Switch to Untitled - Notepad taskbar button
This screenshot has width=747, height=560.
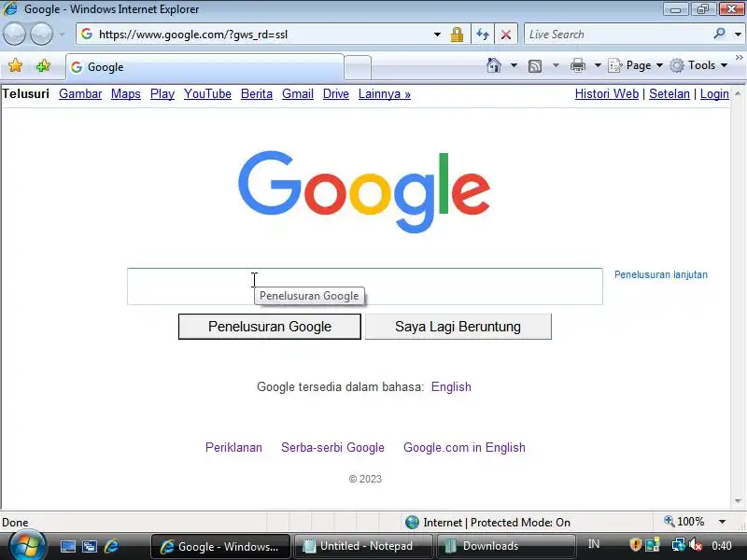click(363, 546)
